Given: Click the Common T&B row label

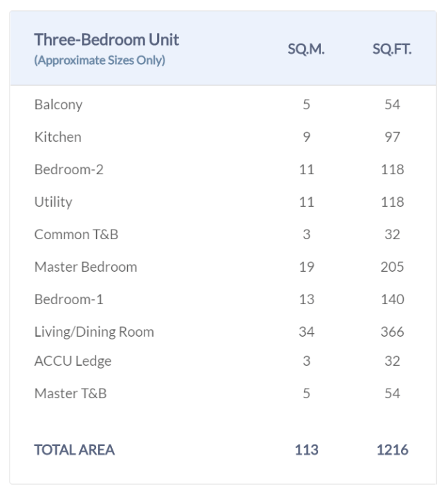Looking at the screenshot, I should click(x=76, y=234).
